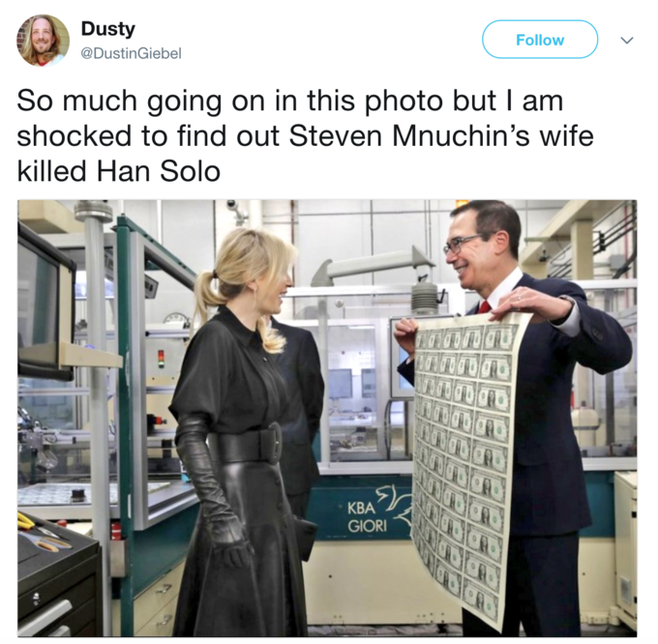Click the black monitor at photo's left edge
The width and height of the screenshot is (658, 644).
45,302
